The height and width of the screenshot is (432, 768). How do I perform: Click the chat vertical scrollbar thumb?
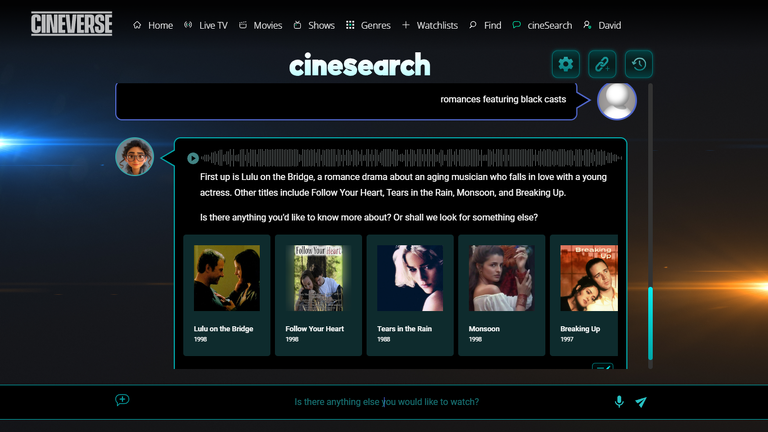(x=650, y=323)
